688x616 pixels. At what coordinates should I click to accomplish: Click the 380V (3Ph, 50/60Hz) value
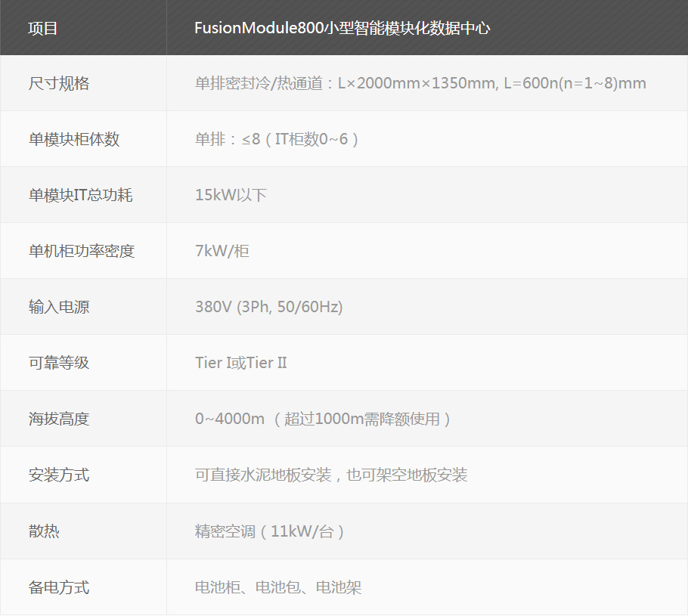[268, 307]
